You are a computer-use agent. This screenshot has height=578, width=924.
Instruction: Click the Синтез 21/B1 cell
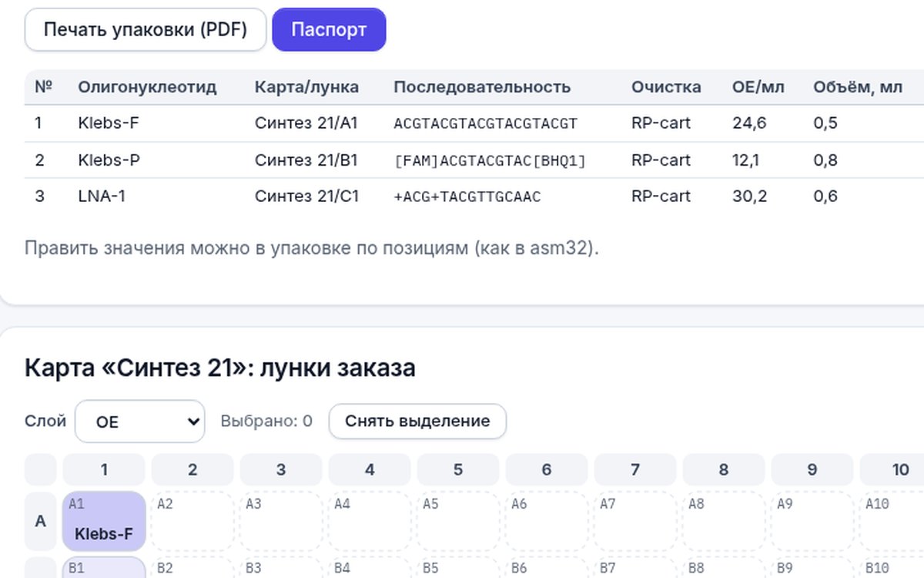306,160
